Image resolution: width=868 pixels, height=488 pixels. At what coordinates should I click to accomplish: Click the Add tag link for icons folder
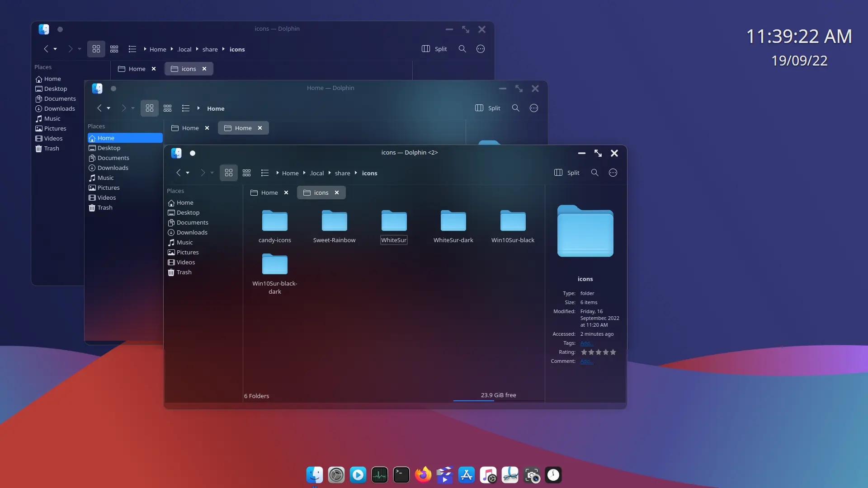click(x=587, y=343)
